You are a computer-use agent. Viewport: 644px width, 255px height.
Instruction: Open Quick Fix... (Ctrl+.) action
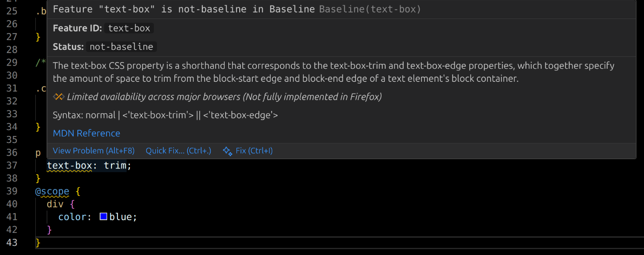click(x=179, y=151)
